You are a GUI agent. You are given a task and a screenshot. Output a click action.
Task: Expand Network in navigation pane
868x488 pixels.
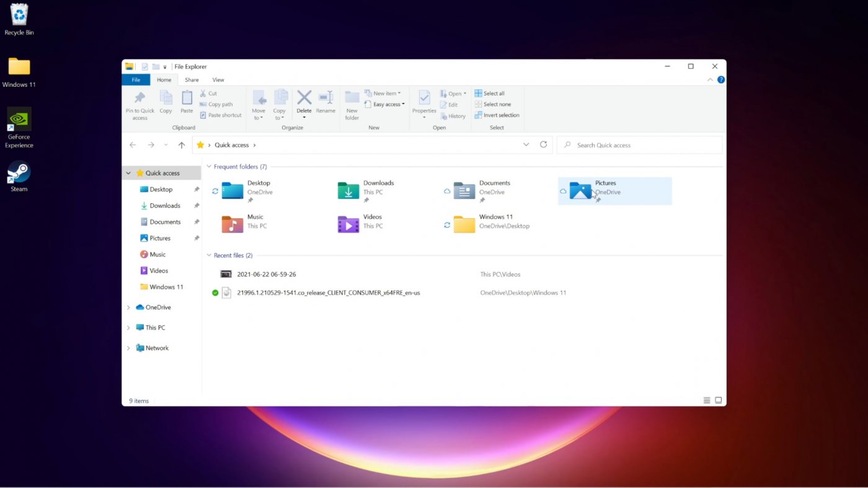(128, 348)
